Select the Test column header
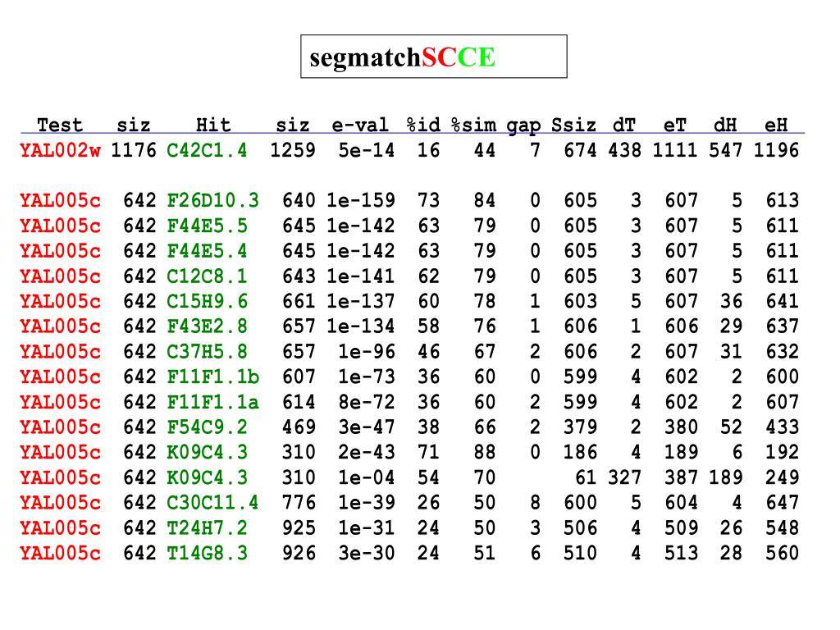 60,125
